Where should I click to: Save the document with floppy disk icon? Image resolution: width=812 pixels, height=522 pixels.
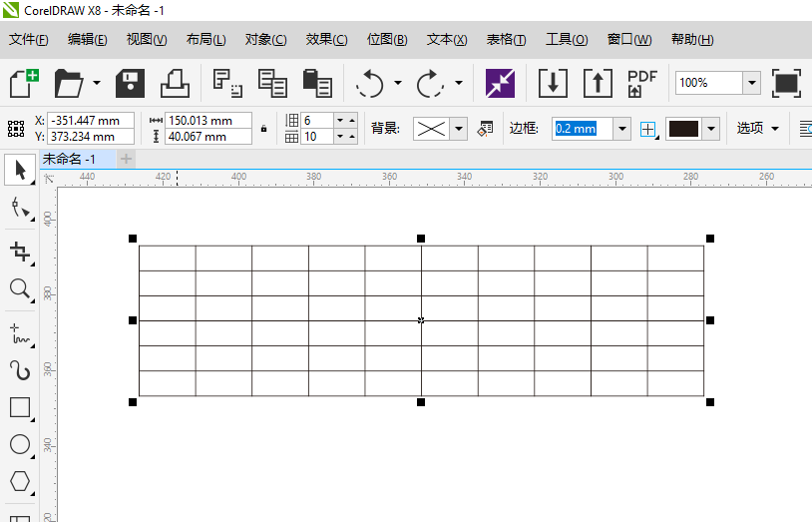coord(130,83)
